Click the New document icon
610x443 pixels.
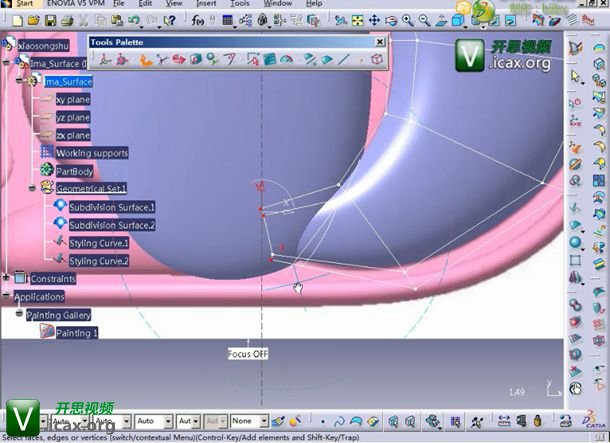point(17,20)
